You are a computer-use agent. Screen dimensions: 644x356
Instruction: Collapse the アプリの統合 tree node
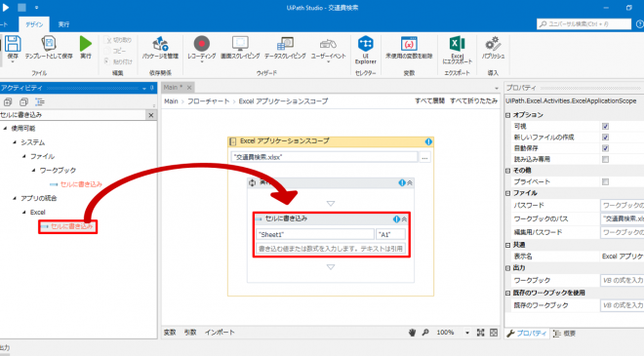click(x=15, y=198)
